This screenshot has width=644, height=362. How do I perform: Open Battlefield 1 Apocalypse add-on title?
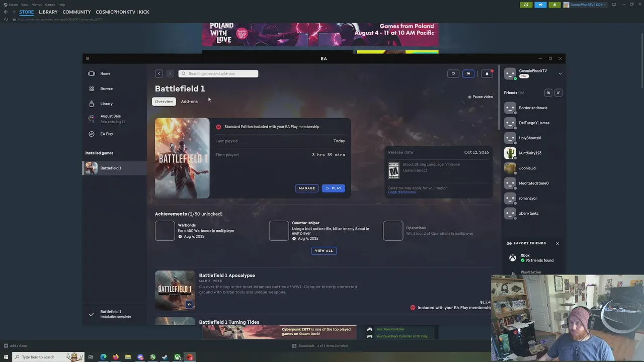pyautogui.click(x=227, y=276)
